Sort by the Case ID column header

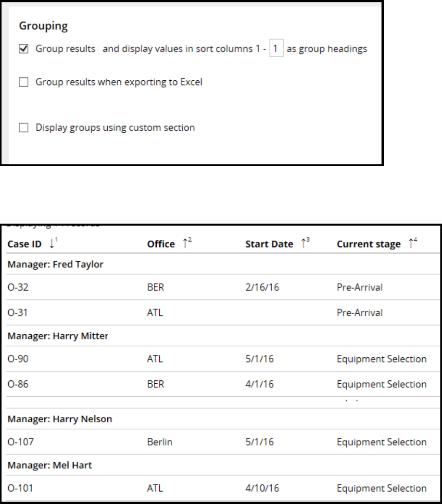[25, 244]
